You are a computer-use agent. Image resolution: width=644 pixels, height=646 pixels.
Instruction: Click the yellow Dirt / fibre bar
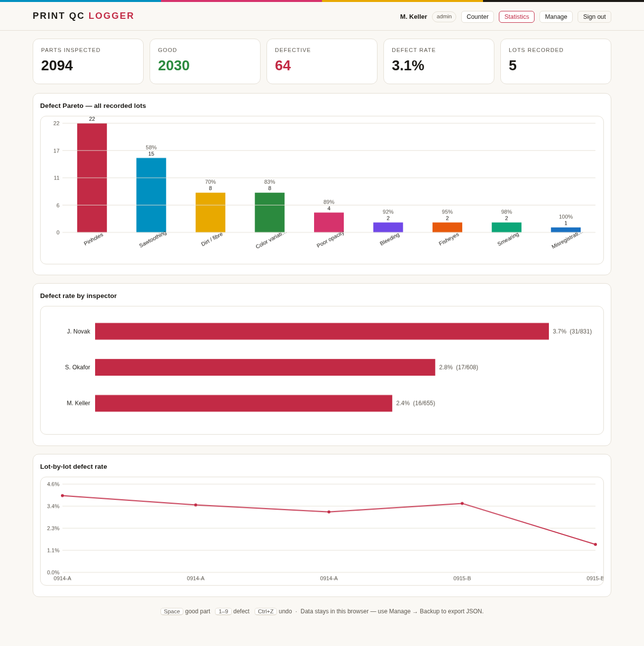pos(211,212)
